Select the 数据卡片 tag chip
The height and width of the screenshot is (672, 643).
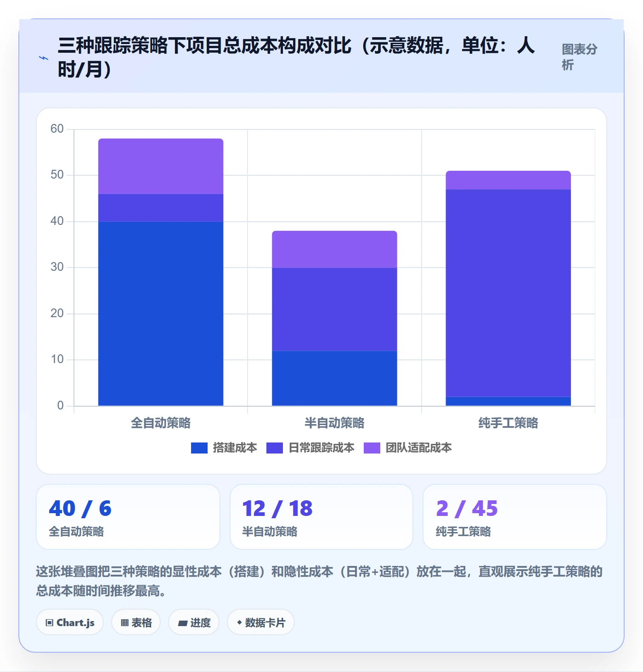[261, 622]
